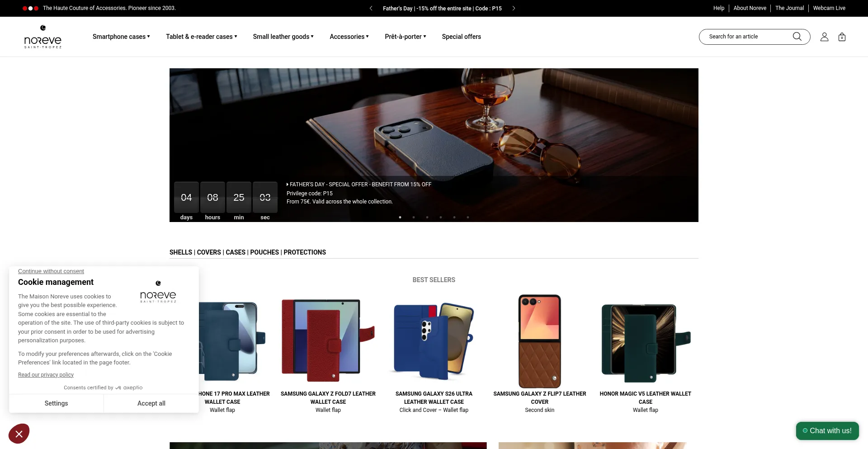
Task: Click Samsung Galaxy Z Flip7 Leather Cover title
Action: click(540, 398)
